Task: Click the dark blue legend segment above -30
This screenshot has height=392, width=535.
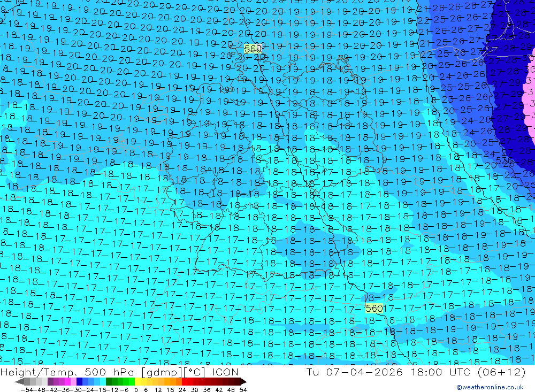Action: point(80,381)
